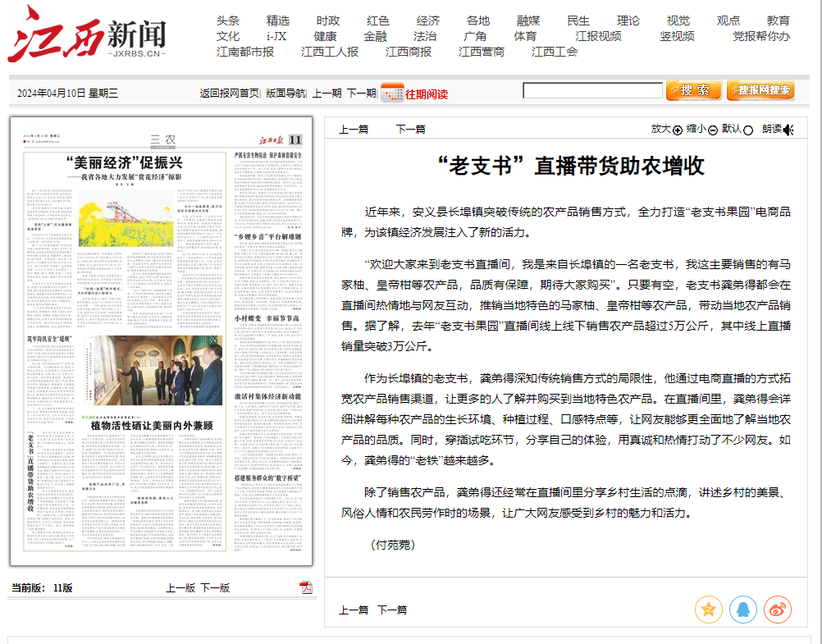Image resolution: width=822 pixels, height=644 pixels.
Task: Click the star favorite icon at bottom right
Action: point(708,610)
